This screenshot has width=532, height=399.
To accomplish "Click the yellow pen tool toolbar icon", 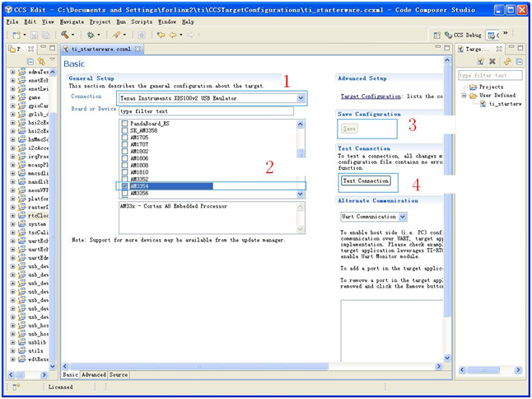I will pos(116,35).
